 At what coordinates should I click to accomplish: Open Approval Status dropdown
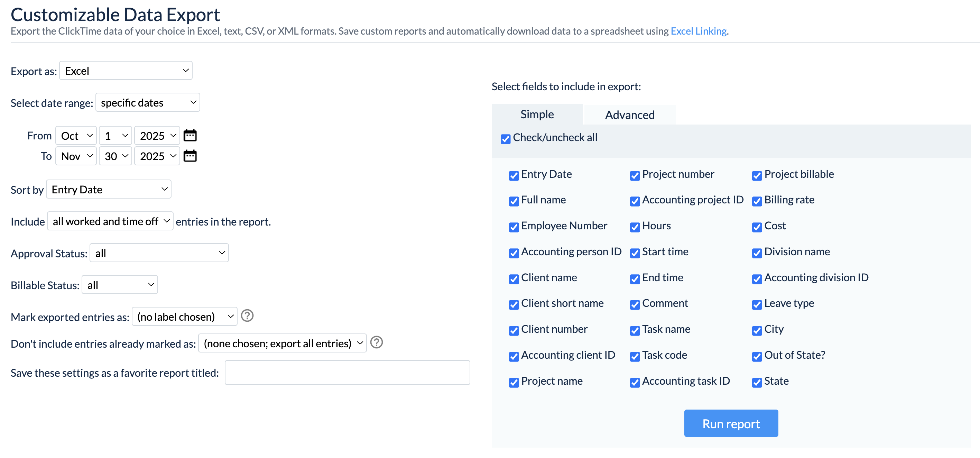(159, 253)
